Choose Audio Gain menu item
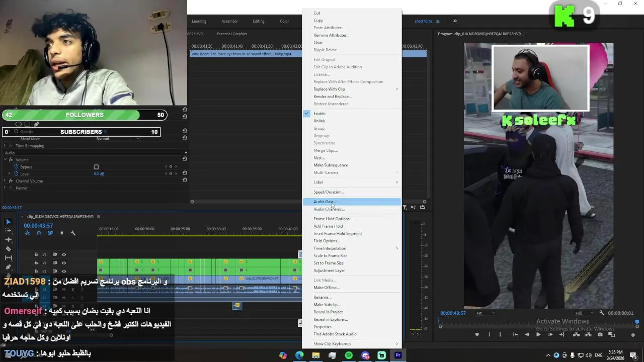The height and width of the screenshot is (362, 644). [352, 202]
